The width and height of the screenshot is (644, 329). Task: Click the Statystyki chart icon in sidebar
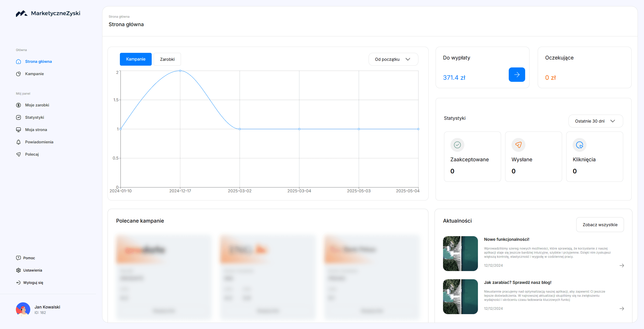(18, 117)
